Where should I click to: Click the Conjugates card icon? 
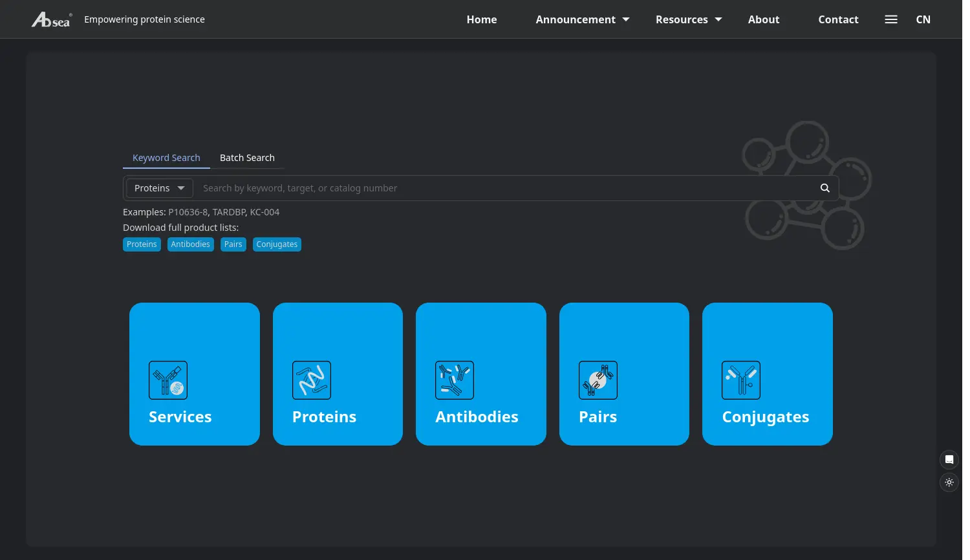(x=741, y=380)
